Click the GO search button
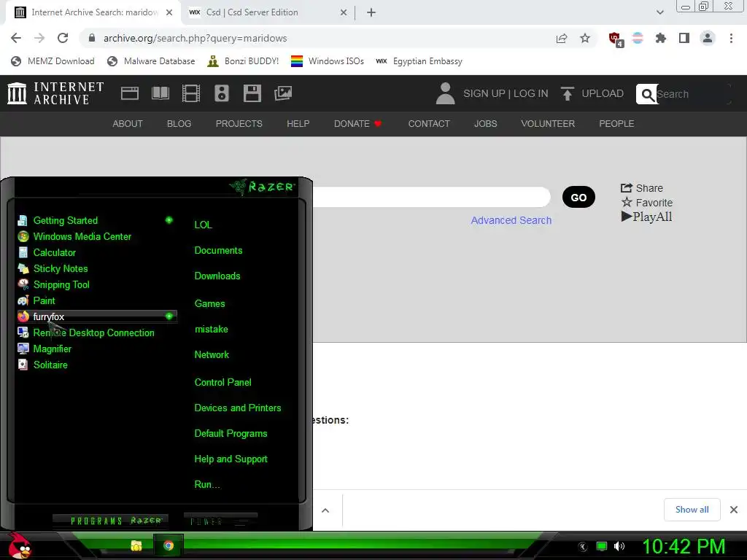 pos(578,197)
